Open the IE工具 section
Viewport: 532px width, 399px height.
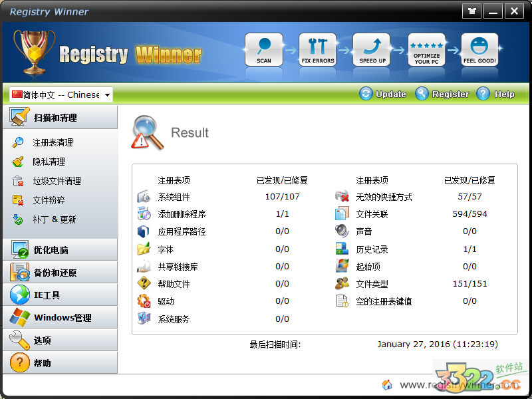pyautogui.click(x=60, y=295)
